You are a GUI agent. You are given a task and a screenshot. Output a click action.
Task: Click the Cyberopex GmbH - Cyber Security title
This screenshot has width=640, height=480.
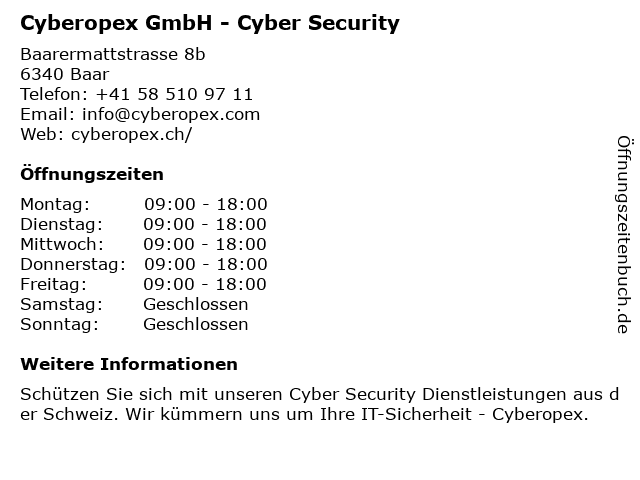pos(210,23)
